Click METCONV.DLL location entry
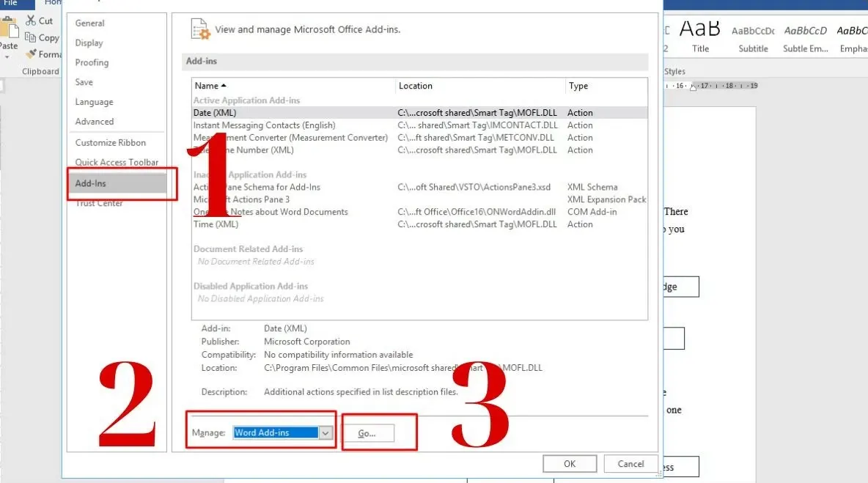 click(x=476, y=137)
